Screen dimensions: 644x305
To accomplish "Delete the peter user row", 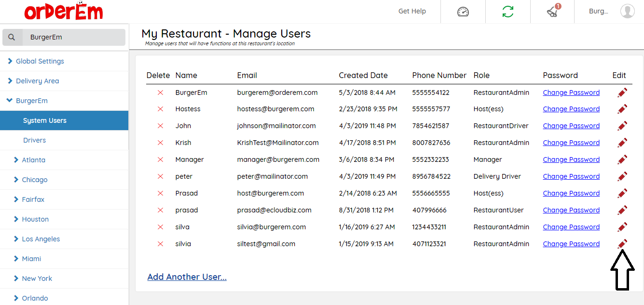I will pos(161,176).
